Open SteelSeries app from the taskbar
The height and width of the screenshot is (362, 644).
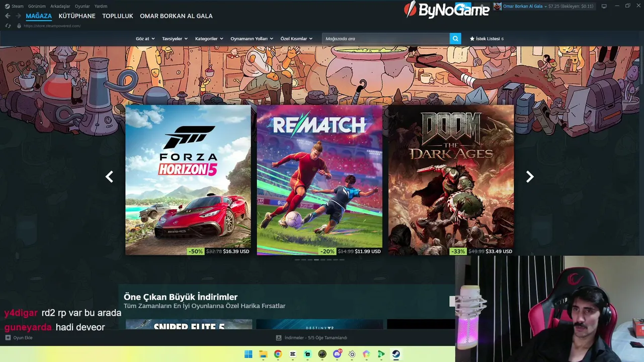click(352, 354)
